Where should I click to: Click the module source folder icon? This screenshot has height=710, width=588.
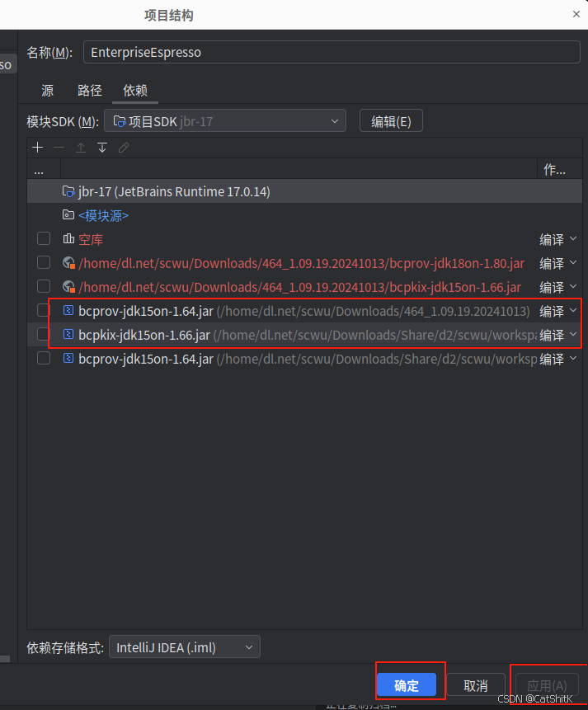68,215
